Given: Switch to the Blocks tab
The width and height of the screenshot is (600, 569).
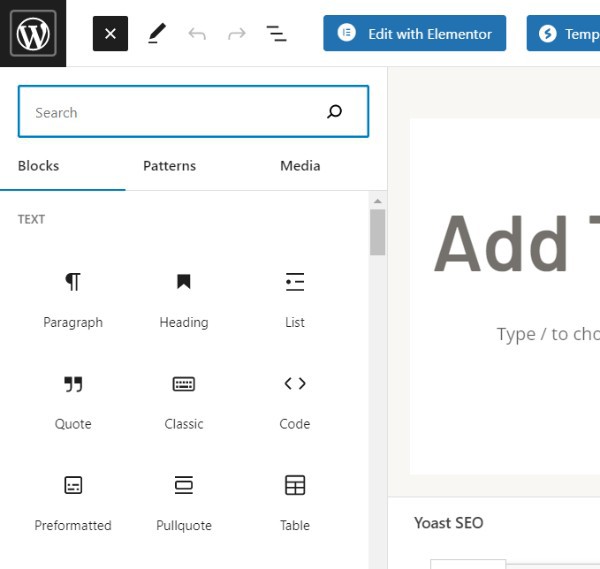Looking at the screenshot, I should (38, 166).
